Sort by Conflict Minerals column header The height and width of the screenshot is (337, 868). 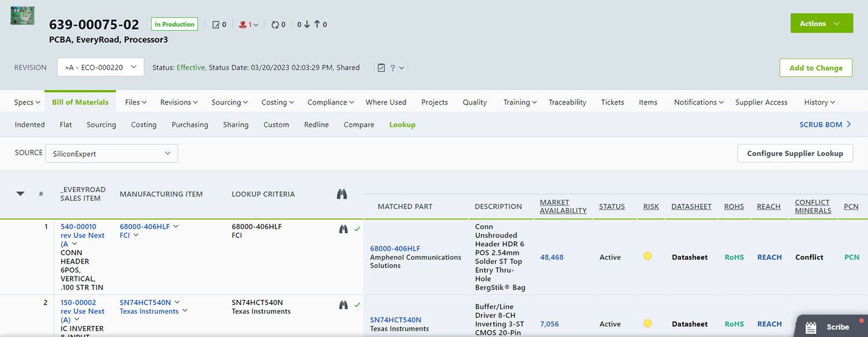(x=813, y=206)
